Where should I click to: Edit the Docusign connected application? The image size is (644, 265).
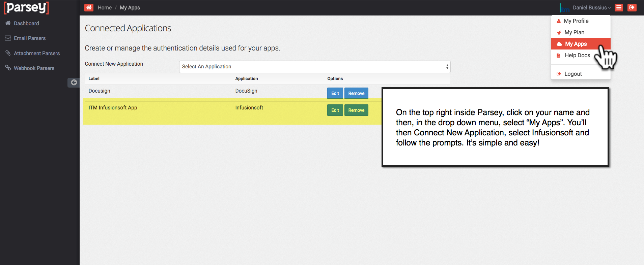coord(335,93)
